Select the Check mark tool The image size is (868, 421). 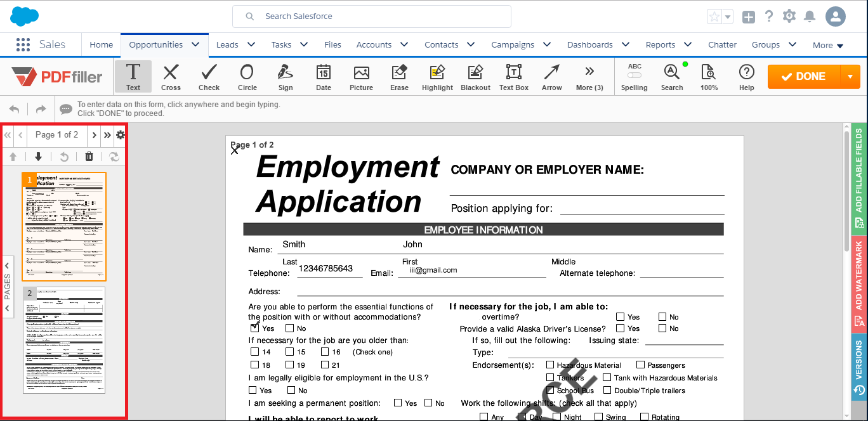click(x=209, y=77)
